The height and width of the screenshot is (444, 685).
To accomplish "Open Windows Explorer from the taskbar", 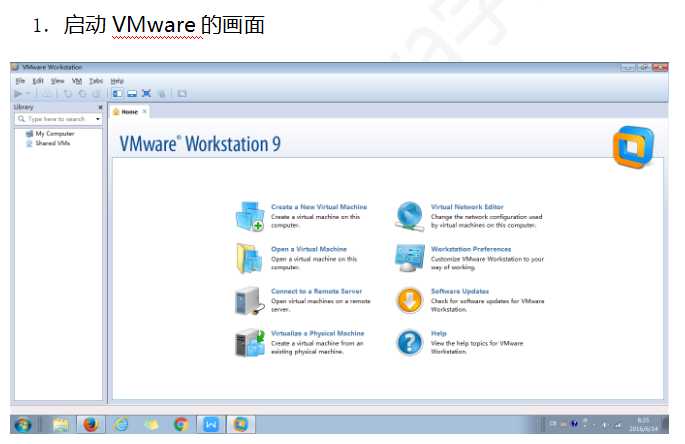I will click(x=61, y=424).
